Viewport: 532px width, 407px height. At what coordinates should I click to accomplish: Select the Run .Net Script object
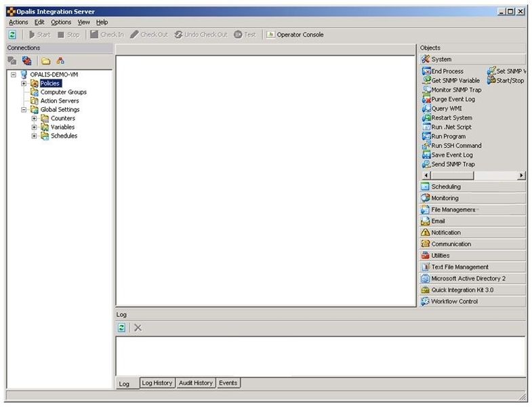pos(447,127)
